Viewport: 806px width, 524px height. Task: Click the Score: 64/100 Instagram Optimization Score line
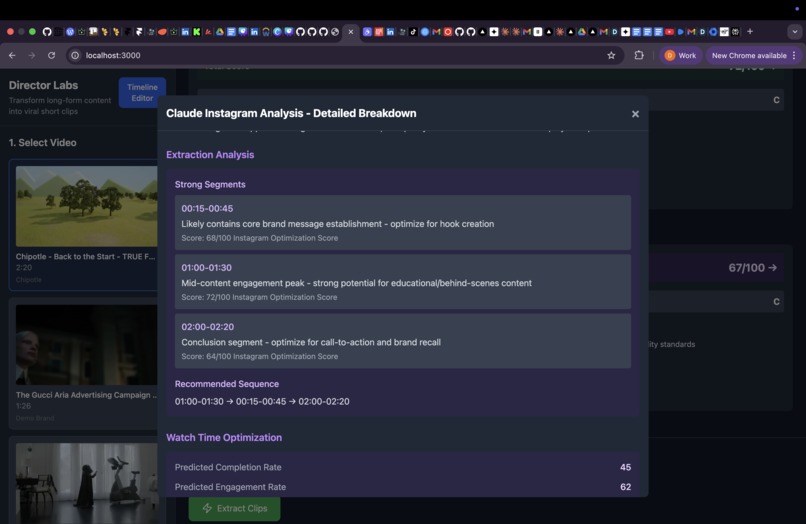(260, 356)
